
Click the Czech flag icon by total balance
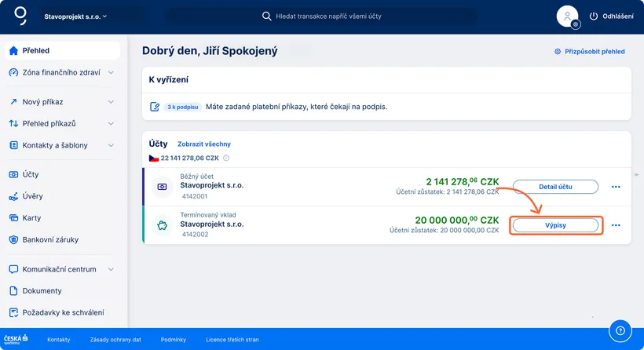click(x=154, y=158)
